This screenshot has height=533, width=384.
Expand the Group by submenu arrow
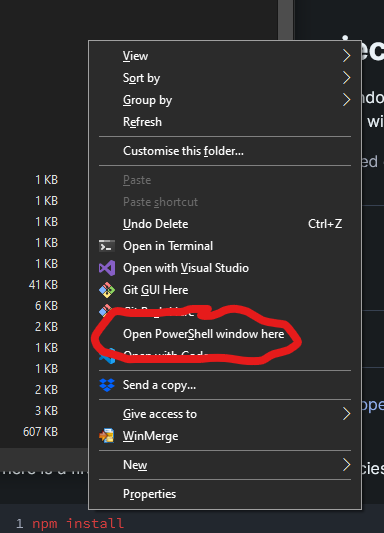click(x=346, y=100)
